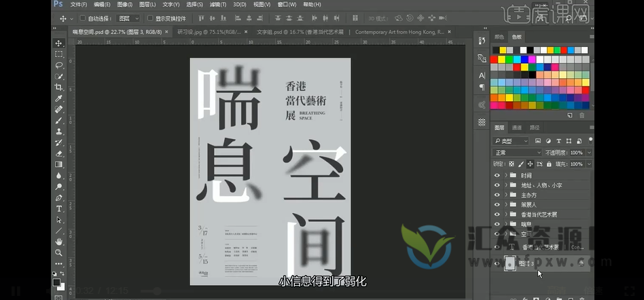
Task: Open the History panel icon in dock
Action: [482, 41]
